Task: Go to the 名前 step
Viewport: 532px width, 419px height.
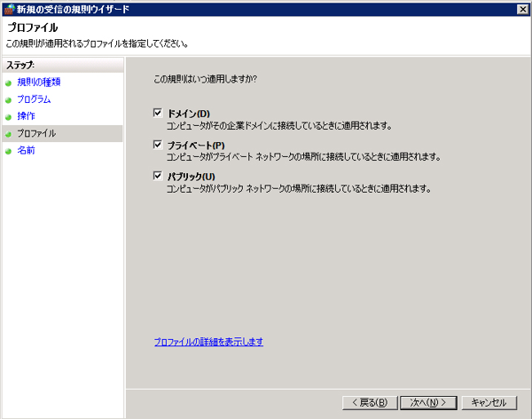Action: pyautogui.click(x=26, y=150)
